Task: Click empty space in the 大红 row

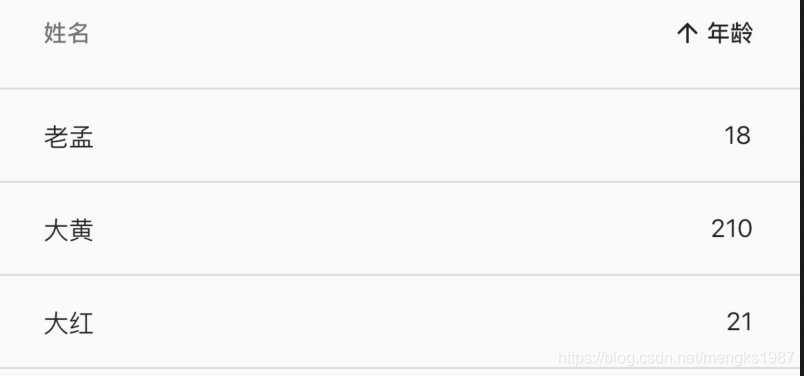Action: 400,322
